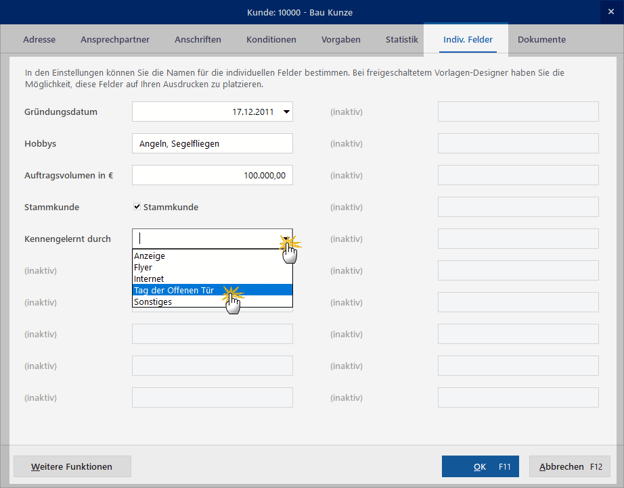The width and height of the screenshot is (624, 488).
Task: Show the Statistik tab
Action: tap(402, 40)
